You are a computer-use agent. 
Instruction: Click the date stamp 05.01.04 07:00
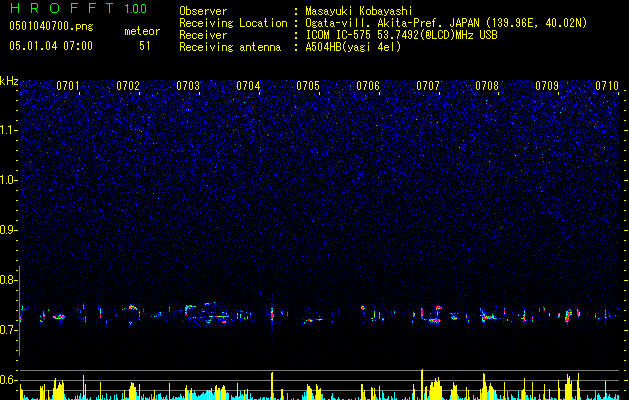[x=51, y=46]
